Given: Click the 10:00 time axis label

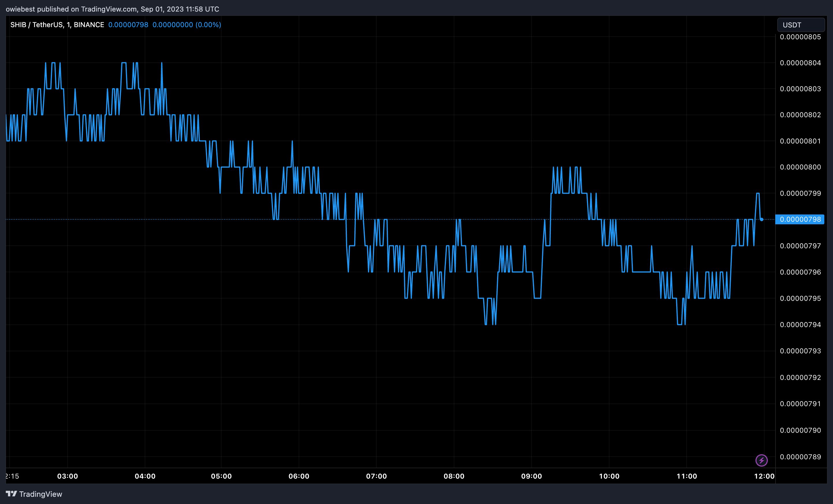Looking at the screenshot, I should tap(609, 476).
